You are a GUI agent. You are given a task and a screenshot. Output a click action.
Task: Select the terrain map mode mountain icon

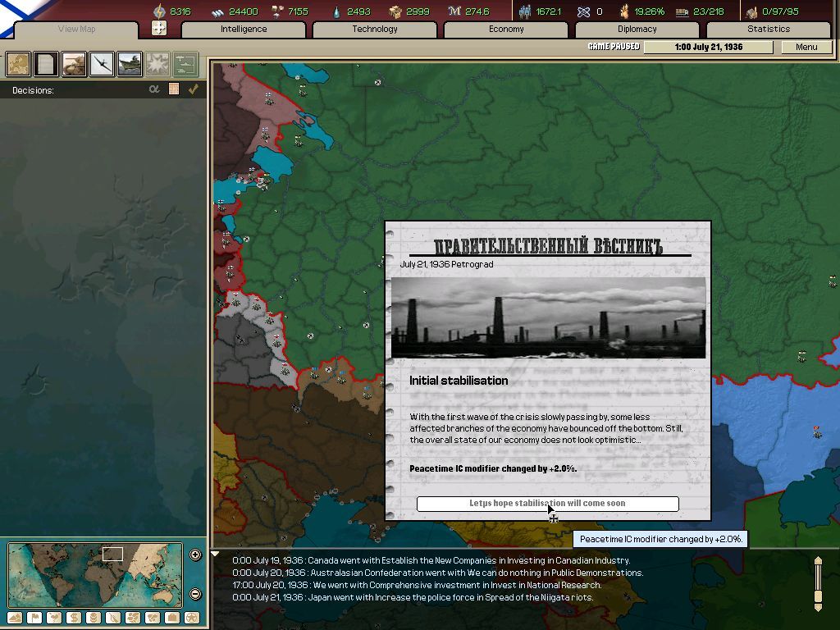click(15, 618)
